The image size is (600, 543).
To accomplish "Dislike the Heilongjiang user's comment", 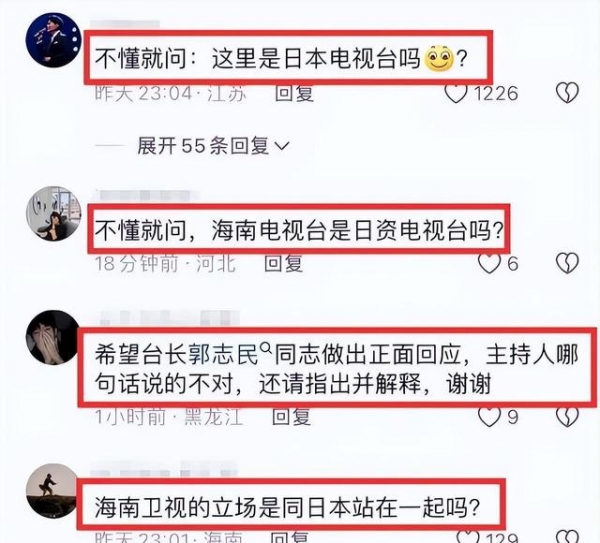I will 567,417.
